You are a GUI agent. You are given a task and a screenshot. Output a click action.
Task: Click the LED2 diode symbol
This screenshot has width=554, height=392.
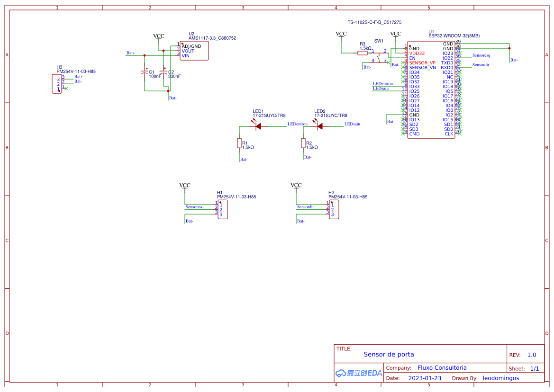320,126
